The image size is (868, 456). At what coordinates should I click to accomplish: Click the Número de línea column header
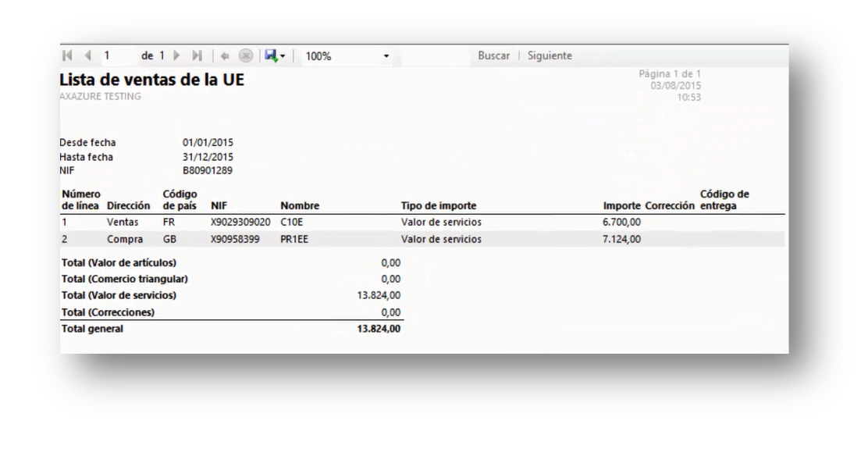tap(81, 199)
